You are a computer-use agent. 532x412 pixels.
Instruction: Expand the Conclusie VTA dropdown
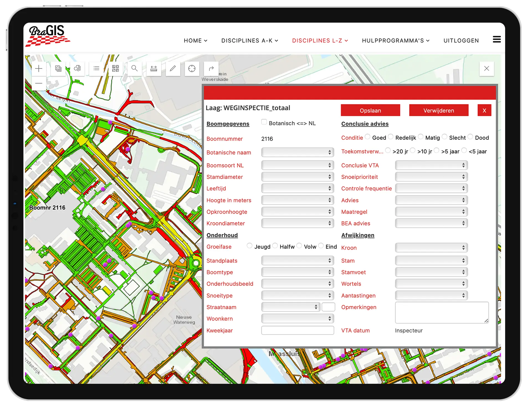431,165
